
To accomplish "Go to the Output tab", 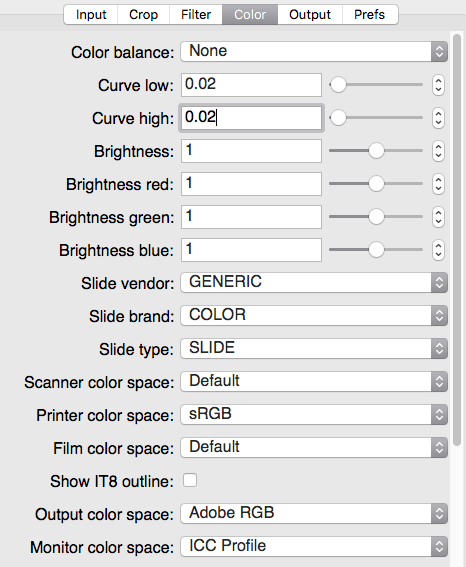I will click(310, 14).
